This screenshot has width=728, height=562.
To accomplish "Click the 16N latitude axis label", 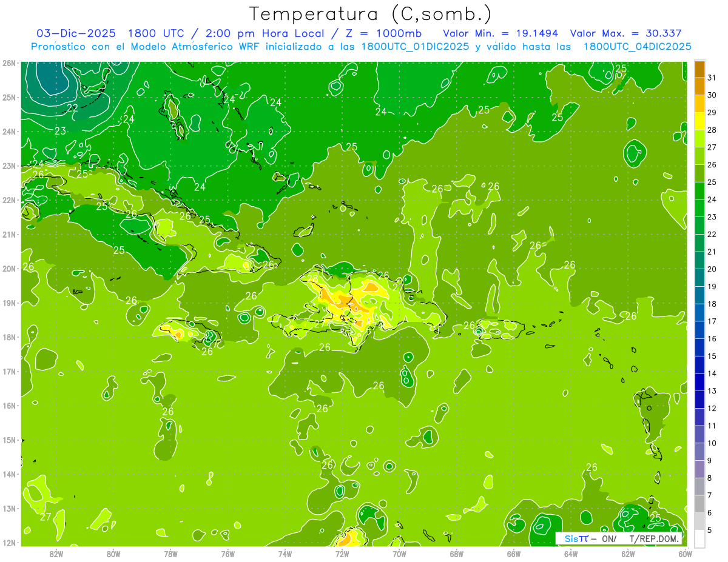I will (x=8, y=406).
